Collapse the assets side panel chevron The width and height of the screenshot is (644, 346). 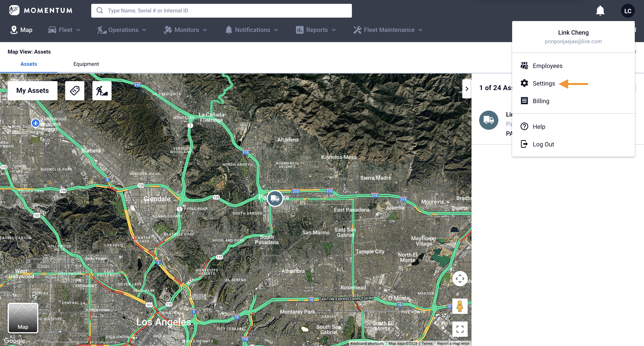pyautogui.click(x=467, y=89)
